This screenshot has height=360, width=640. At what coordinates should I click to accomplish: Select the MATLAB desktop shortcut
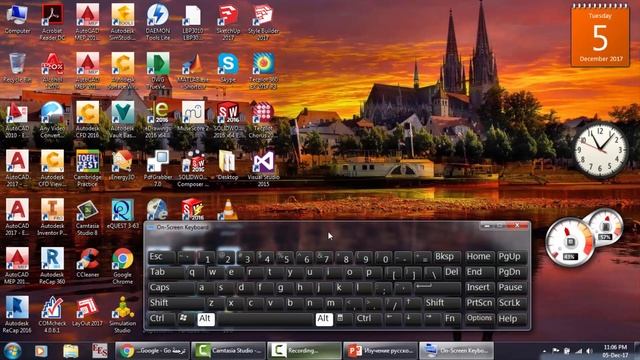click(x=193, y=71)
